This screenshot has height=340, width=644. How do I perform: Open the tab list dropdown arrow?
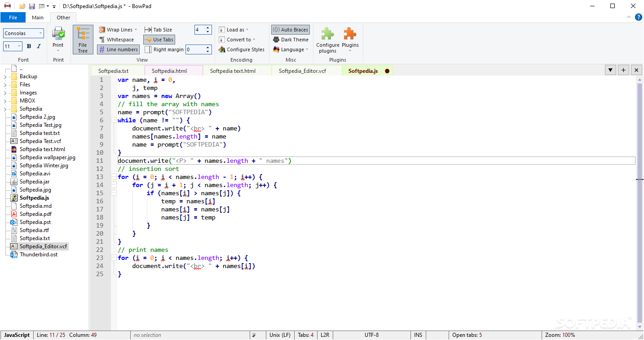(x=610, y=70)
